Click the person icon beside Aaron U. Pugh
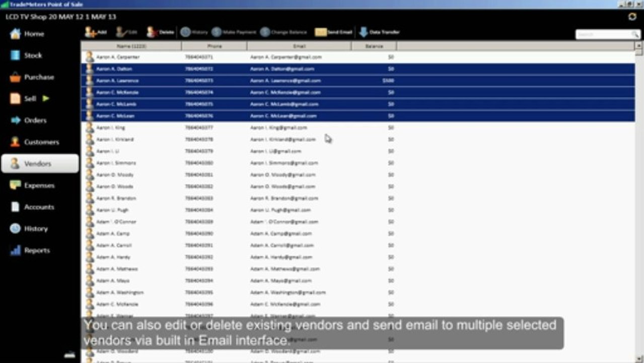 (90, 210)
